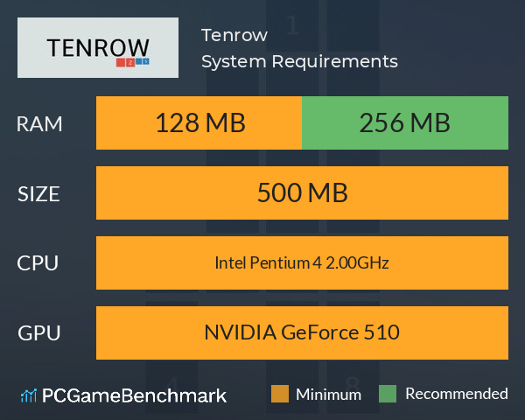Click the orange Minimum legend swatch

pos(280,394)
